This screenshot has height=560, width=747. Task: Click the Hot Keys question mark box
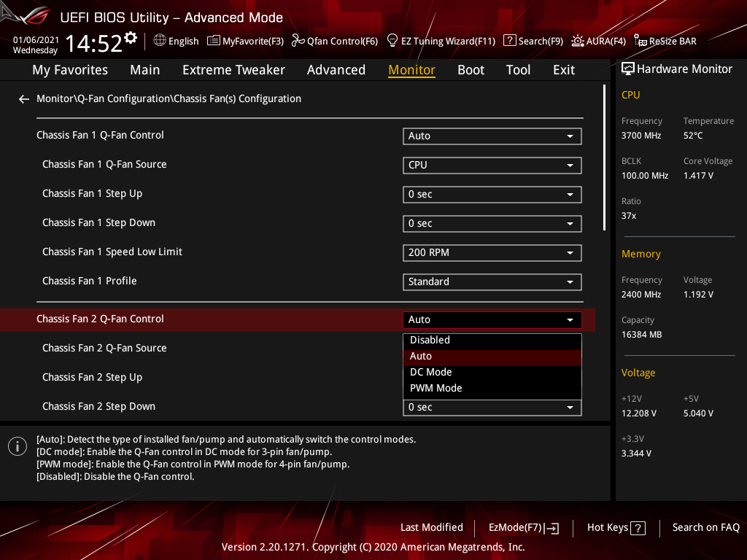tap(638, 528)
